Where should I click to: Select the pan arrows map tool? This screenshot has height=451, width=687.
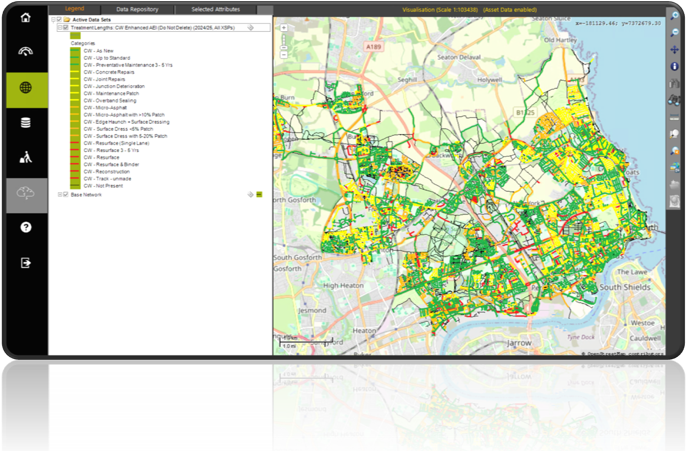tap(676, 47)
